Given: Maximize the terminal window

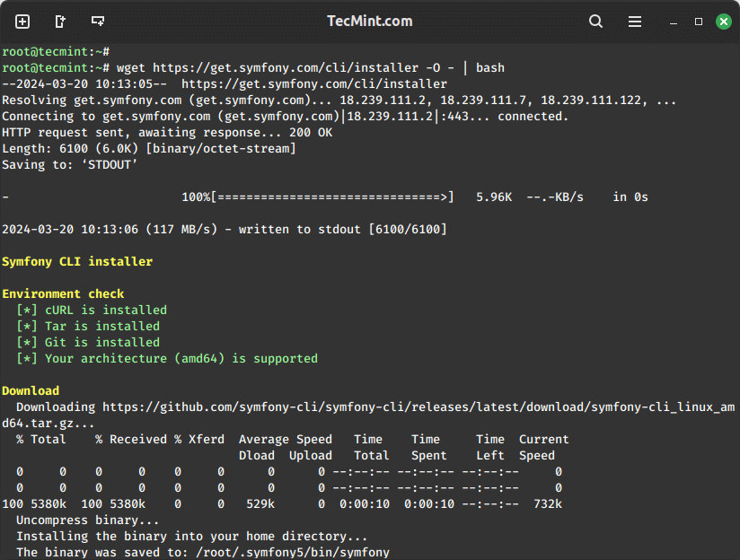Looking at the screenshot, I should 699,22.
